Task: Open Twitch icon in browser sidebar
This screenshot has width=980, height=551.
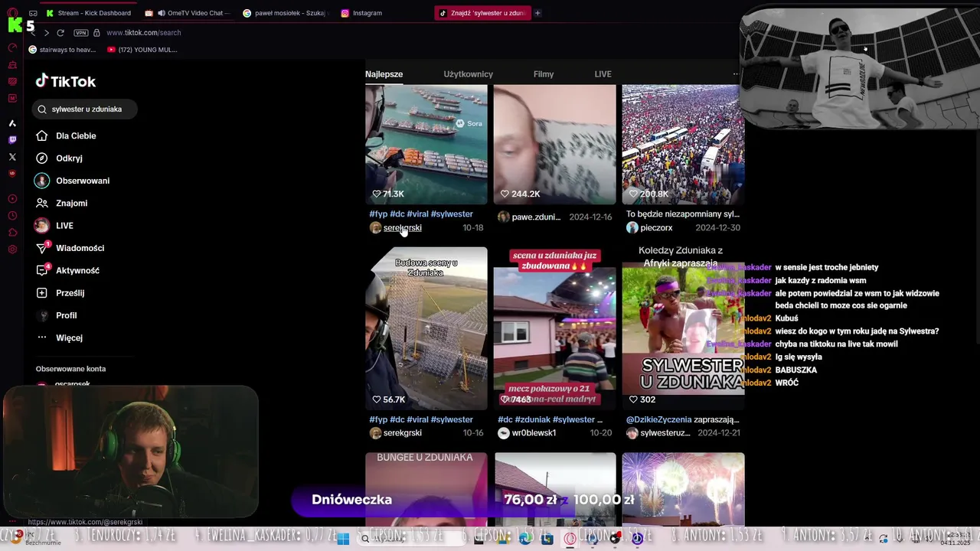Action: (12, 140)
